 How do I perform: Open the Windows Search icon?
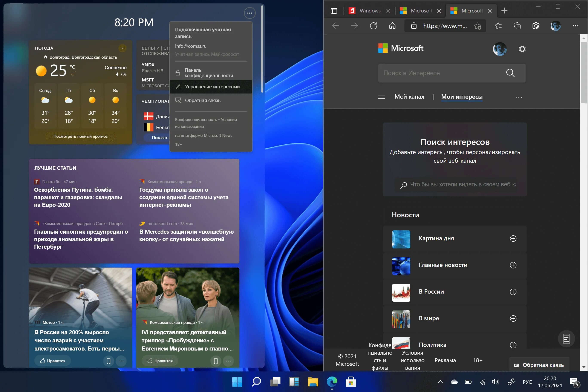pos(256,380)
